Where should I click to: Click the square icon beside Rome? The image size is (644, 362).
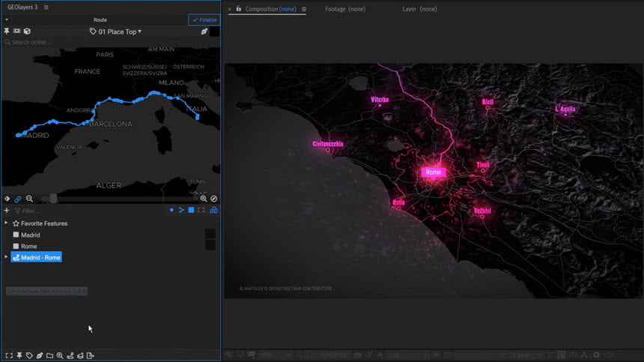16,246
